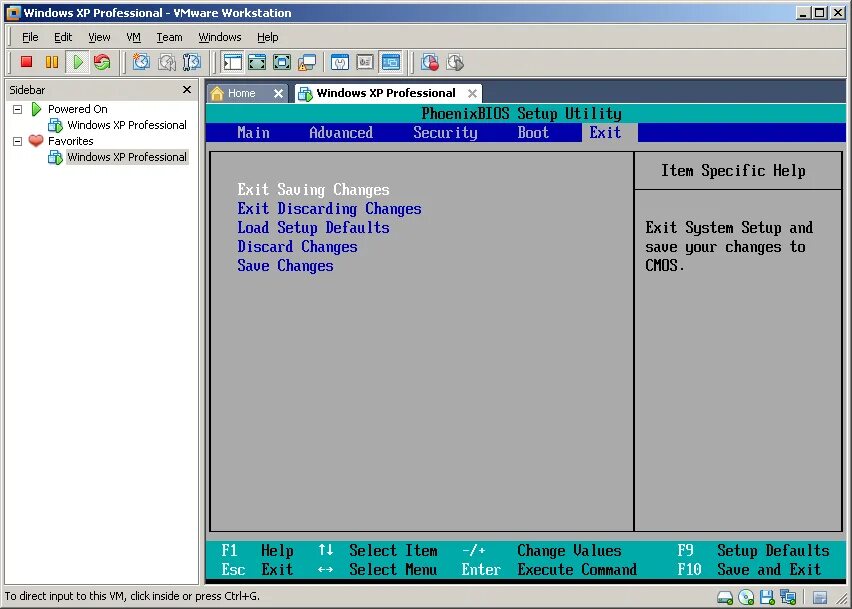Select the BIOS Advanced menu tab
The image size is (852, 609).
[x=341, y=133]
